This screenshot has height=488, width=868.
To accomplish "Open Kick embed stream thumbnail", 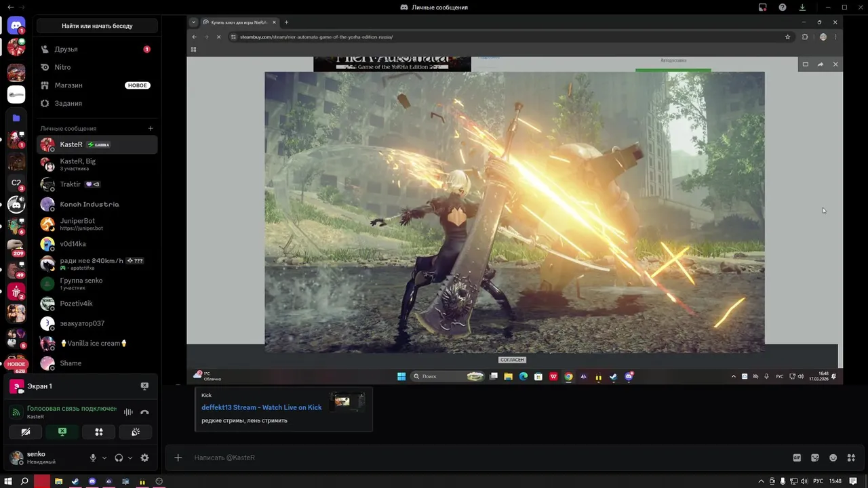I will coord(347,401).
